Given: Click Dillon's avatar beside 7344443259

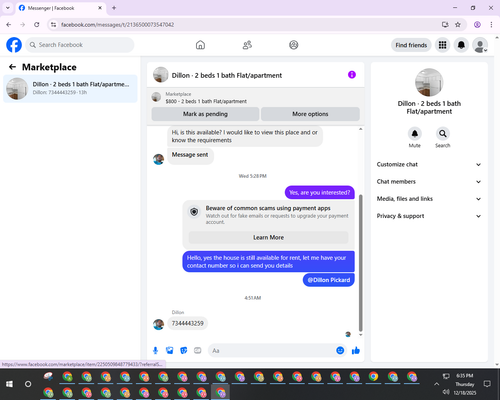Looking at the screenshot, I should click(158, 324).
